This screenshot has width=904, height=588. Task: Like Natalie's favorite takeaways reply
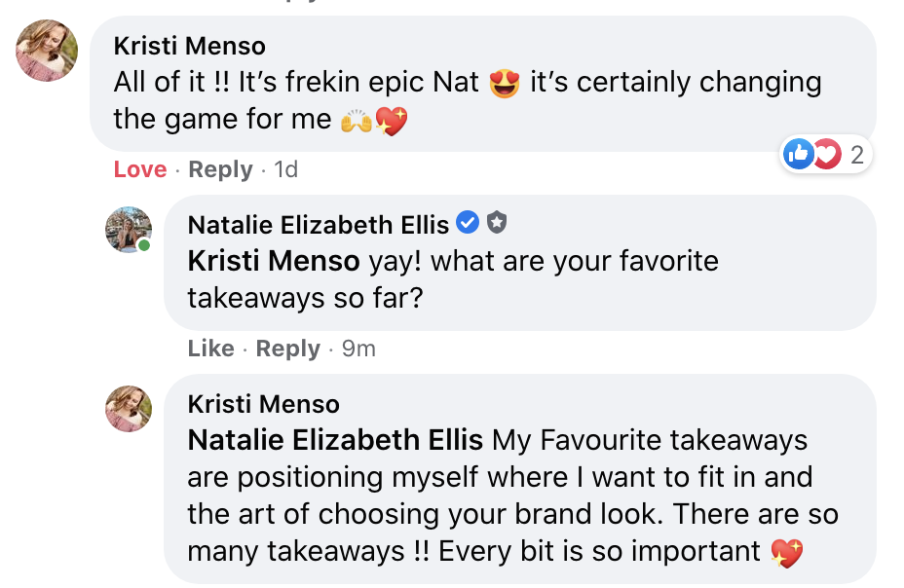pyautogui.click(x=210, y=349)
